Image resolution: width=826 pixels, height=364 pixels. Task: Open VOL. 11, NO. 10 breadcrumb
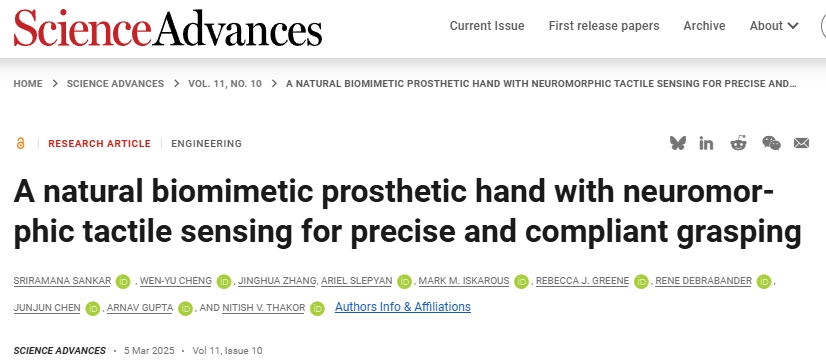[x=225, y=84]
